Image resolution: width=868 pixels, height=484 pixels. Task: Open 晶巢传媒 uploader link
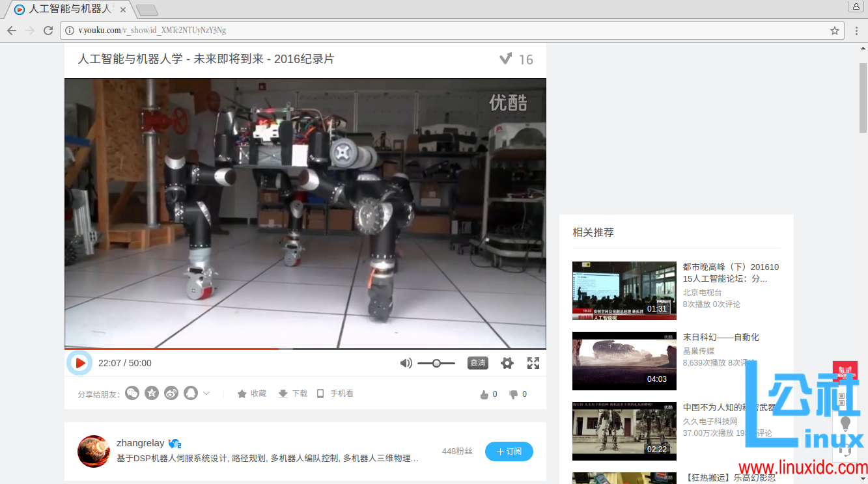698,350
